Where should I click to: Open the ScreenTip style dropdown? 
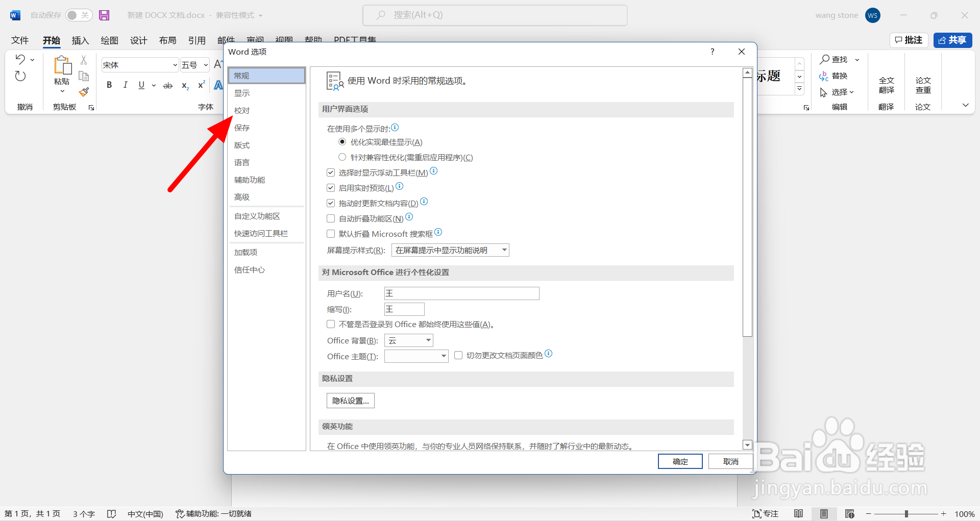pyautogui.click(x=450, y=250)
